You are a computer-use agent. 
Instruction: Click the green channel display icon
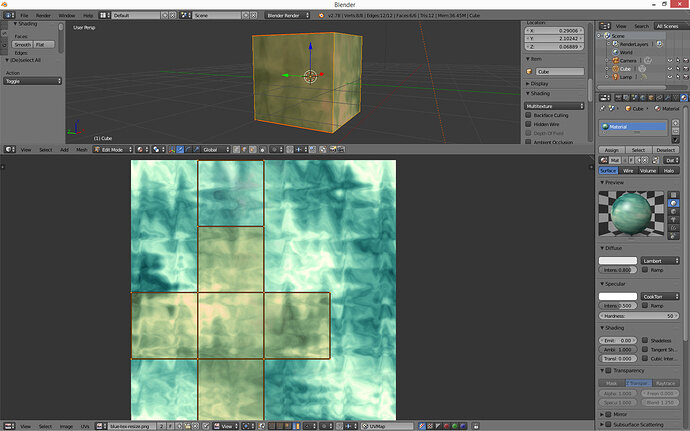[x=455, y=426]
